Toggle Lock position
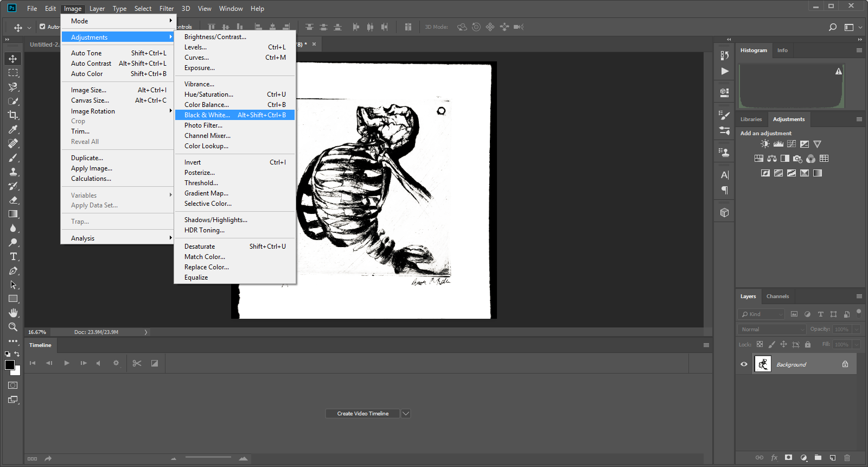 coord(783,344)
